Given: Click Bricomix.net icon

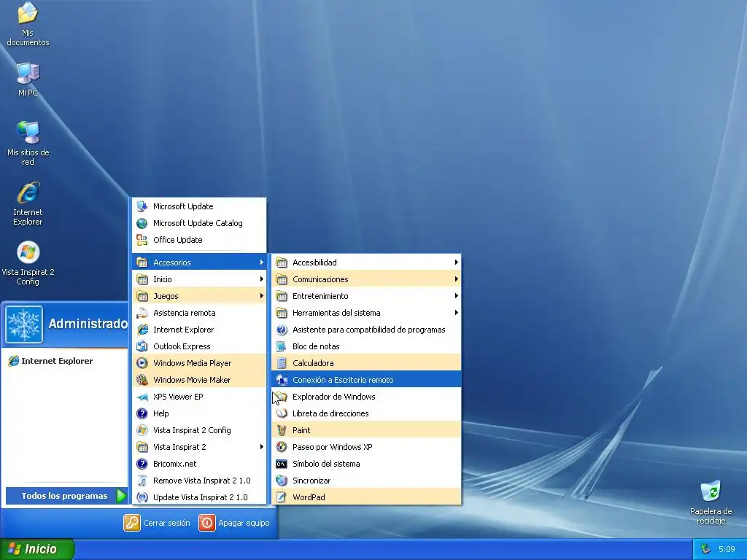Looking at the screenshot, I should 142,464.
